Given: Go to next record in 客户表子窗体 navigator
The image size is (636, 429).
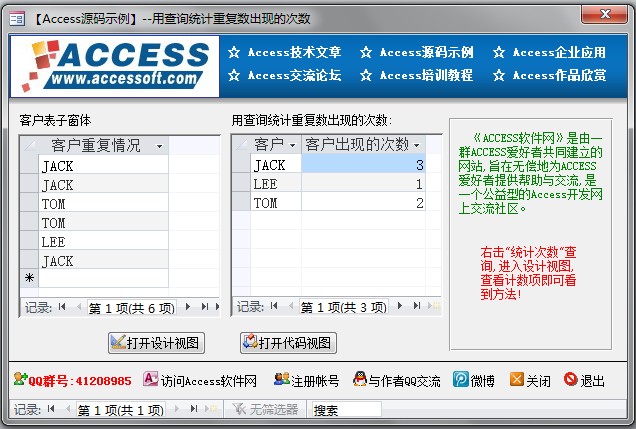Looking at the screenshot, I should click(x=188, y=307).
